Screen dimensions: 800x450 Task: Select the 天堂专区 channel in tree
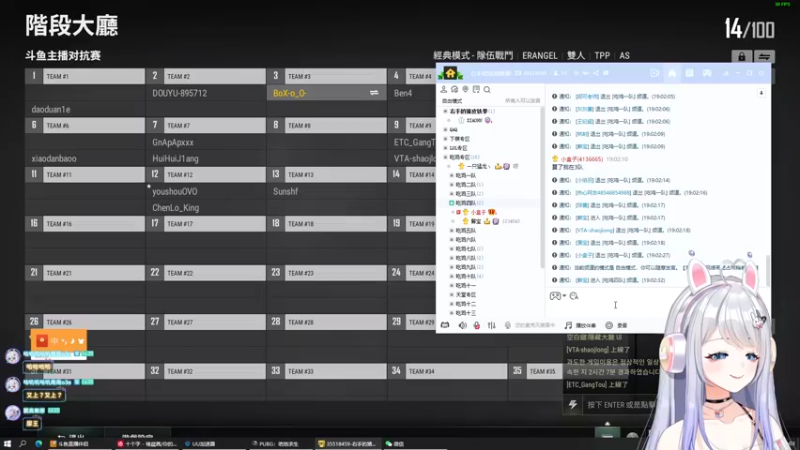coord(465,295)
